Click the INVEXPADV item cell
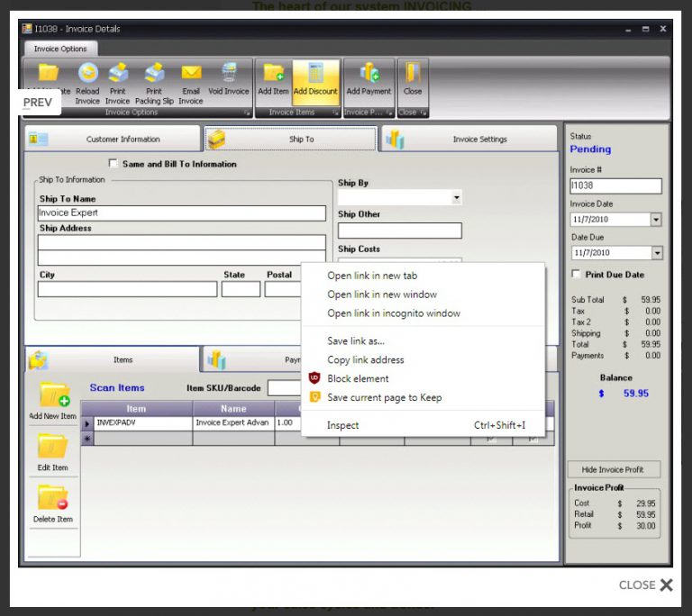The height and width of the screenshot is (616, 692). coord(143,423)
